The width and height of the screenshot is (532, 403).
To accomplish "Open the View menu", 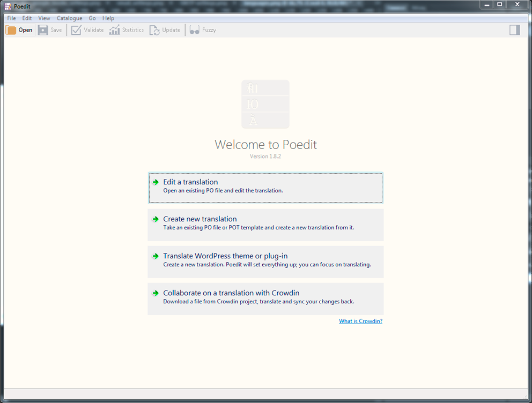I will point(44,18).
